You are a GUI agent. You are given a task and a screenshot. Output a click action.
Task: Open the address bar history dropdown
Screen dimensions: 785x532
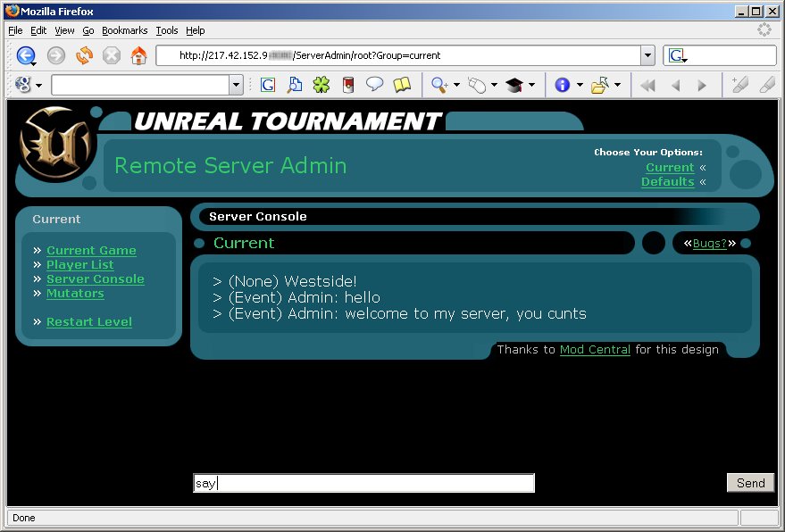(x=647, y=55)
